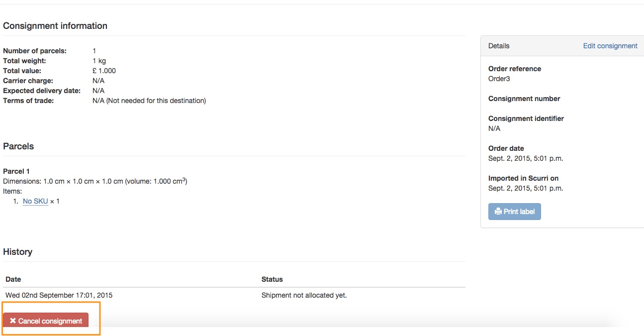The width and height of the screenshot is (644, 336).
Task: Click the Order3 order reference value
Action: pyautogui.click(x=499, y=79)
